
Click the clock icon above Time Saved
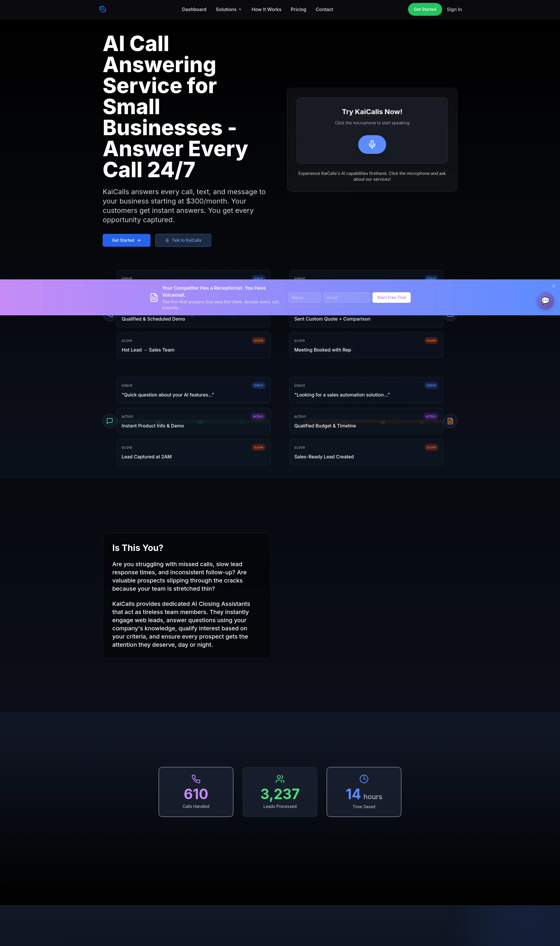[364, 778]
